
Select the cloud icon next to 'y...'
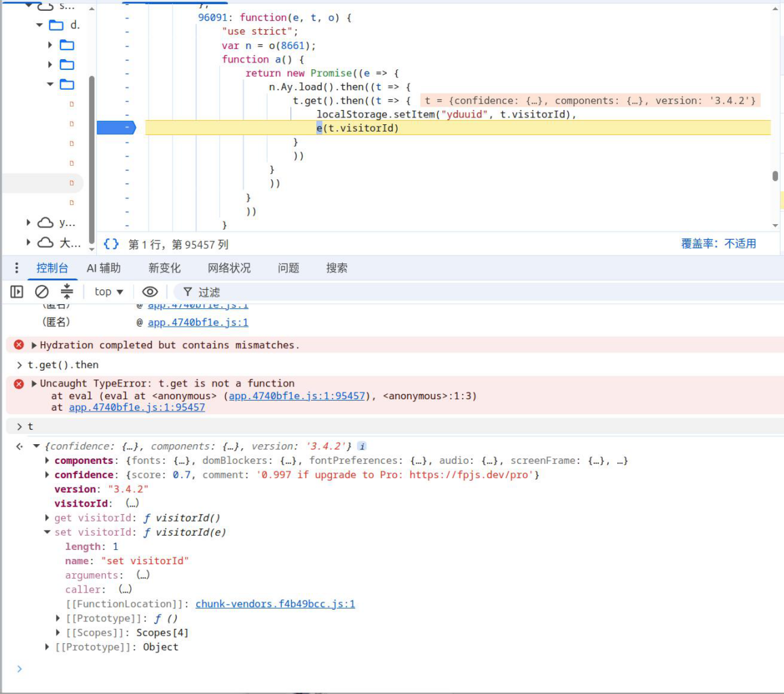(x=45, y=222)
